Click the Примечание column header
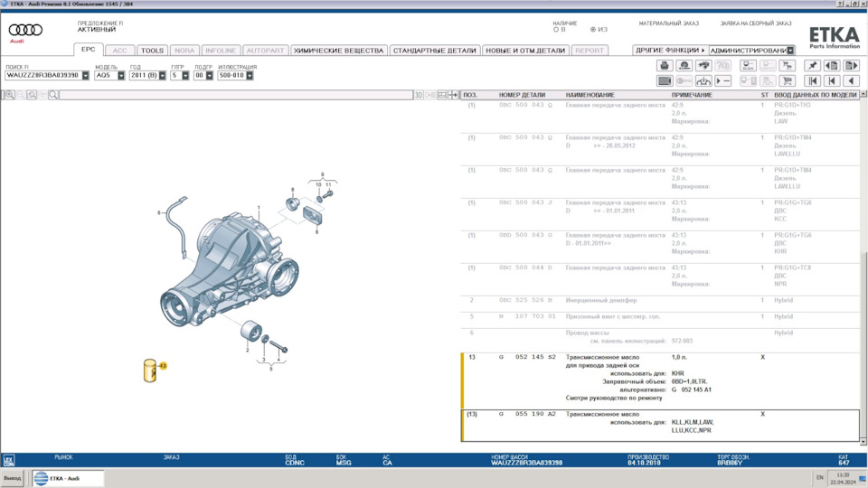The image size is (868, 488). (692, 95)
